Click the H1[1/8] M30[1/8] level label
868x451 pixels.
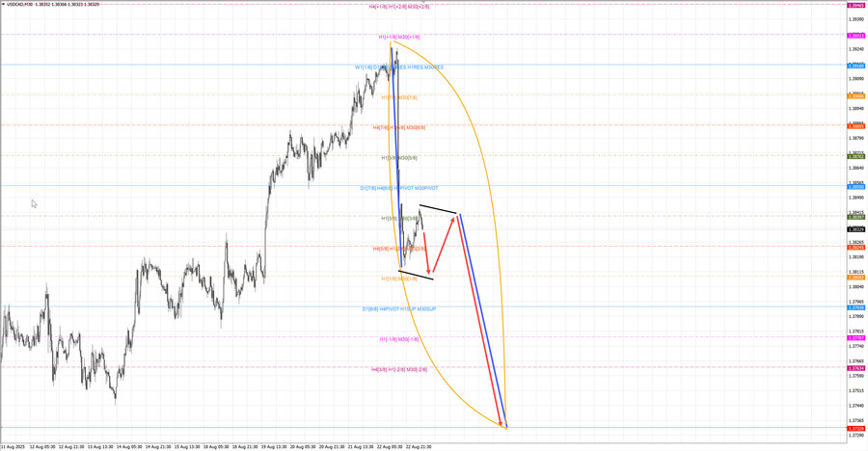coord(399,279)
